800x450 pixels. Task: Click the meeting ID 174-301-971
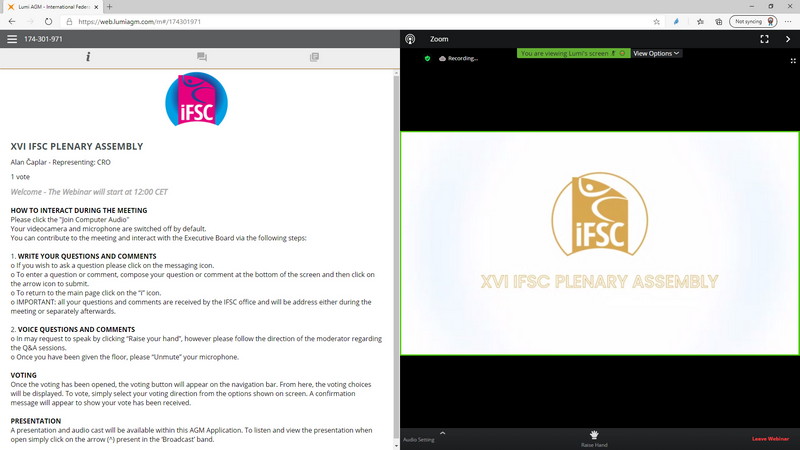(x=43, y=39)
